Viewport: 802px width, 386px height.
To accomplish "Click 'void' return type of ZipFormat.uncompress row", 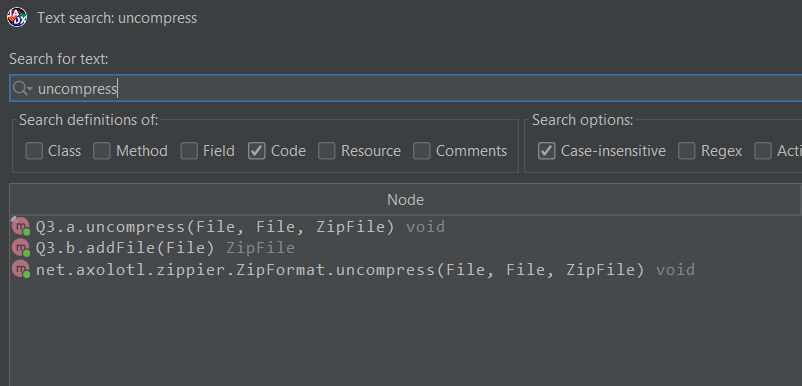I will coord(675,269).
